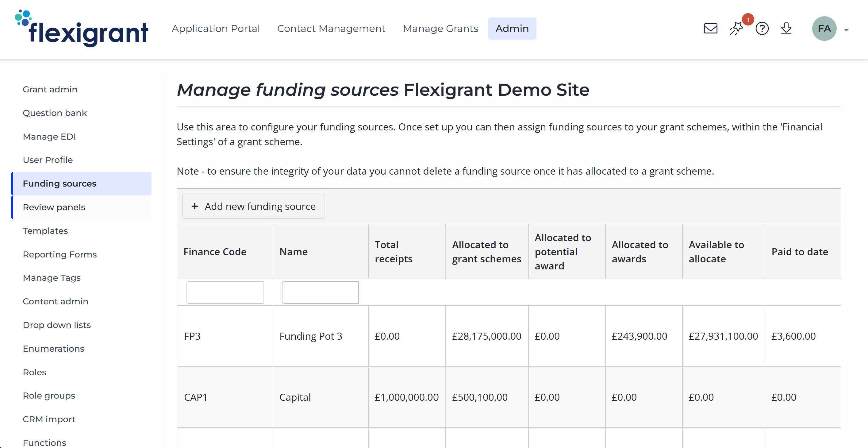
Task: Open Manage EDI in sidebar
Action: coord(49,137)
